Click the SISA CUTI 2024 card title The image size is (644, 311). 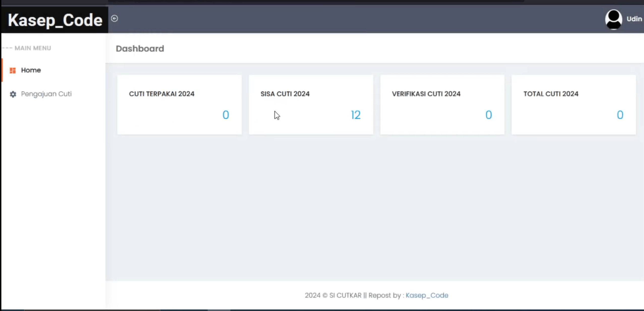(285, 94)
